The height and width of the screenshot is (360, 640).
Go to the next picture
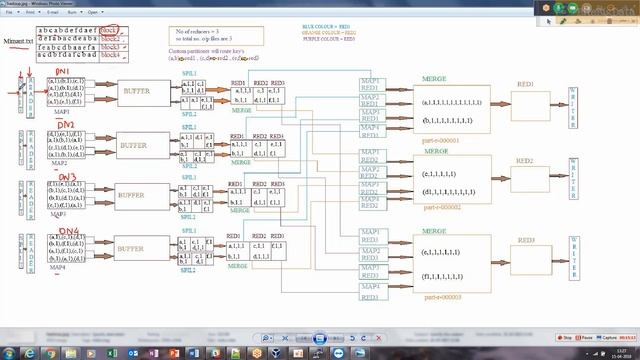point(336,338)
